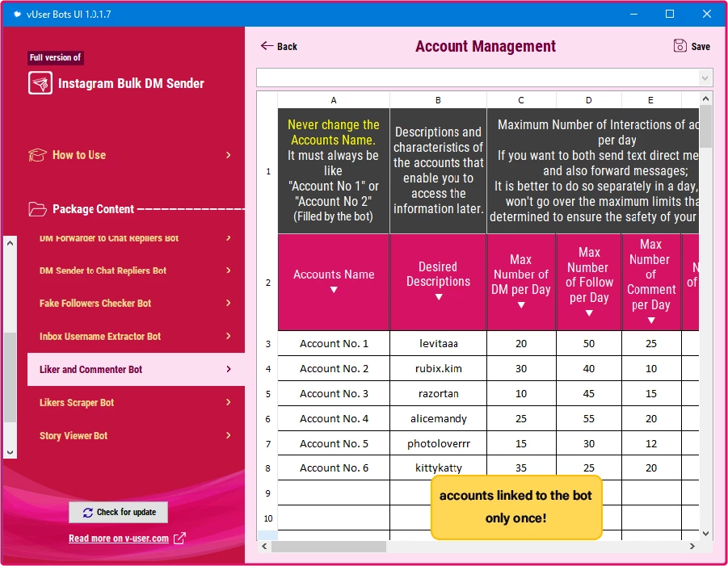Click the description cell rubix.kim
728x566 pixels.
[438, 369]
